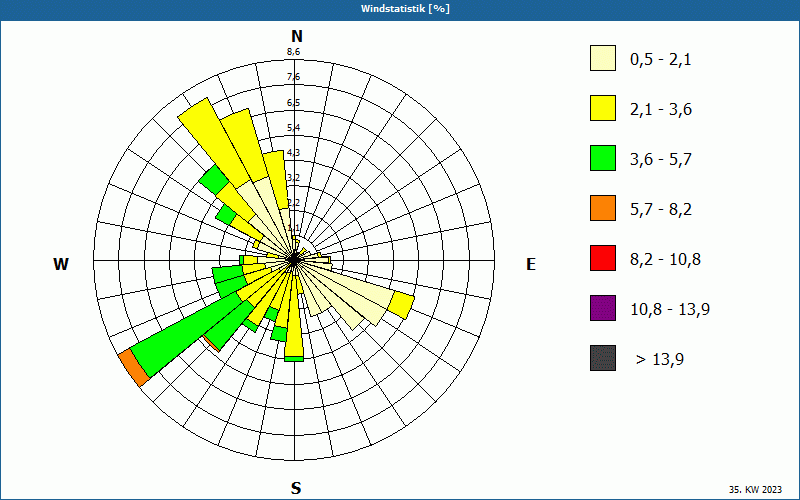Screen dimensions: 800x500
Task: Click the 6,5 axis scale value
Action: coord(293,103)
